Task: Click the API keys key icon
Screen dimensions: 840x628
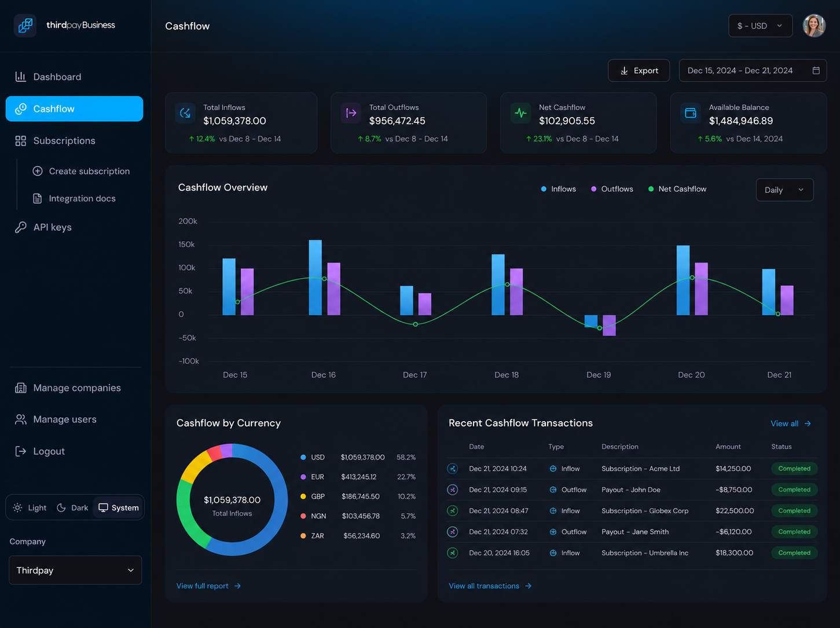Action: point(21,227)
